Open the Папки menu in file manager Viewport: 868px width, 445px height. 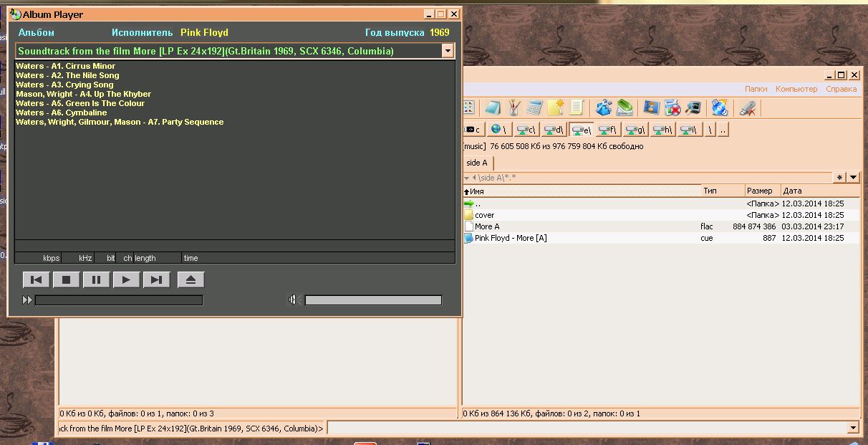(x=756, y=89)
